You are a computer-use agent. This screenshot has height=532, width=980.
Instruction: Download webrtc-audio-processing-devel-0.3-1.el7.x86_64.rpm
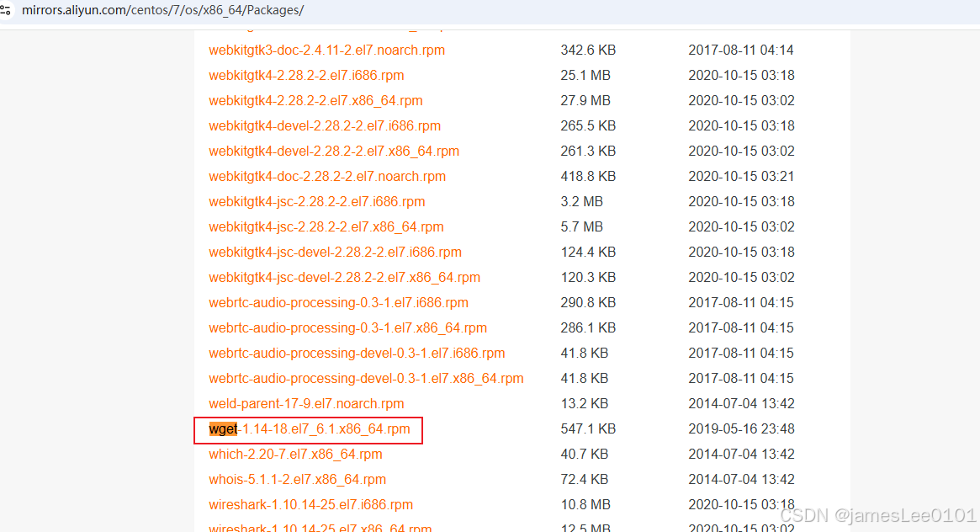click(366, 379)
